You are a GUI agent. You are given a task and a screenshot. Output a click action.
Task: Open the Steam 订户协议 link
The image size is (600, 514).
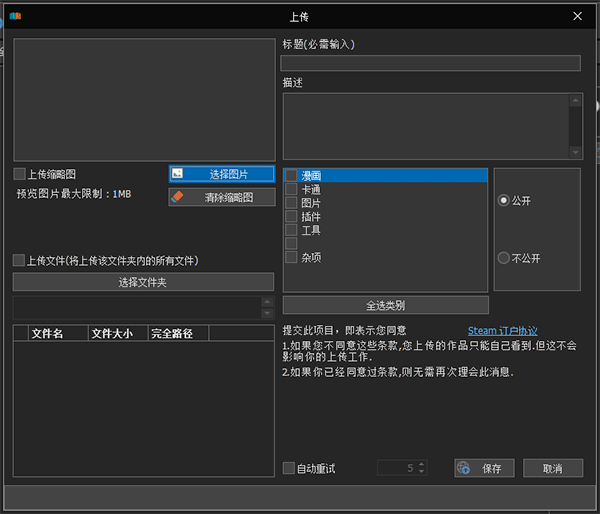pos(503,331)
